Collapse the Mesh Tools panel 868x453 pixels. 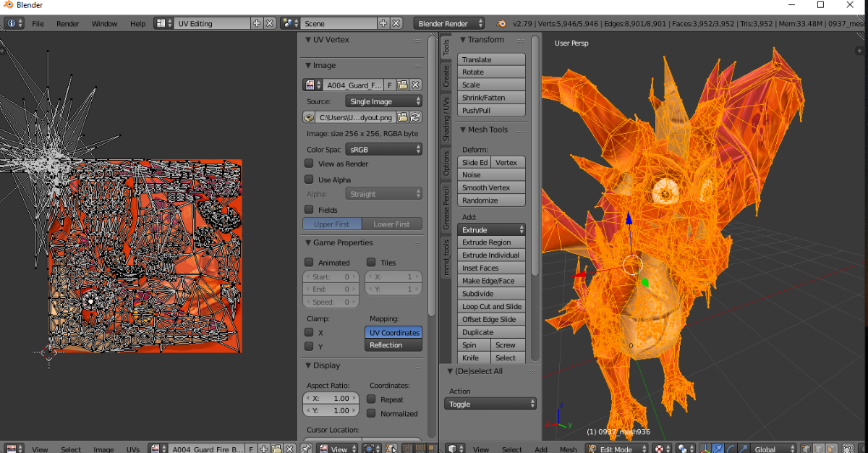(464, 130)
